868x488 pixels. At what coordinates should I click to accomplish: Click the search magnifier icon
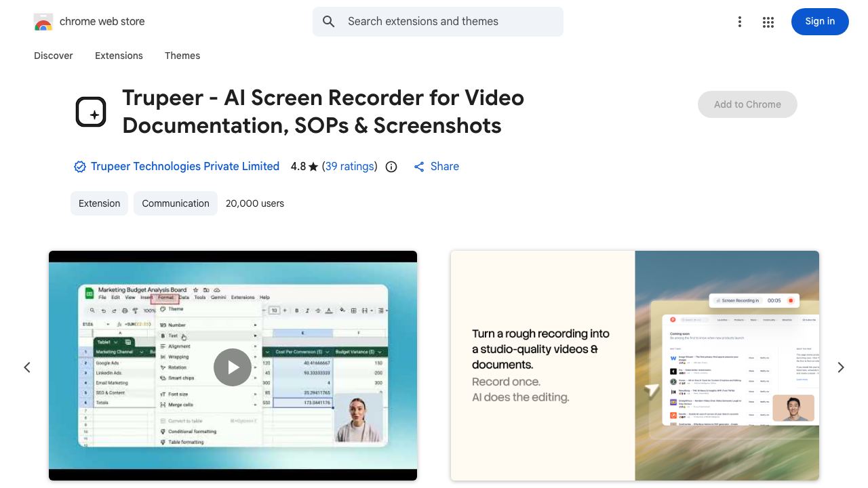(x=329, y=22)
